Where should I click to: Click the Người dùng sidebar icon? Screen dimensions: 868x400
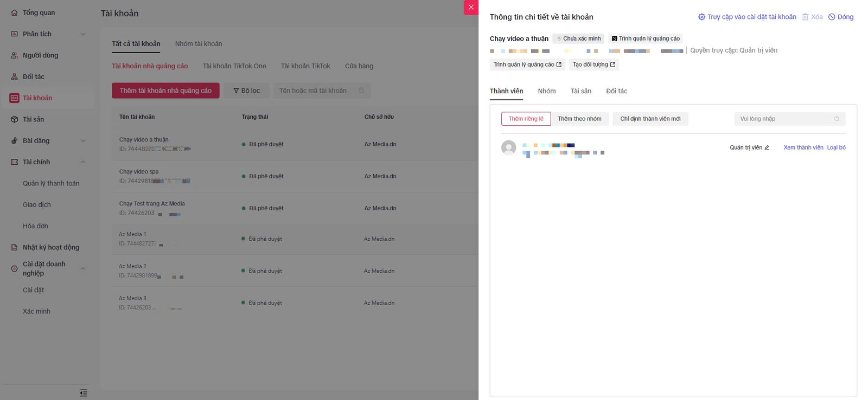[14, 55]
